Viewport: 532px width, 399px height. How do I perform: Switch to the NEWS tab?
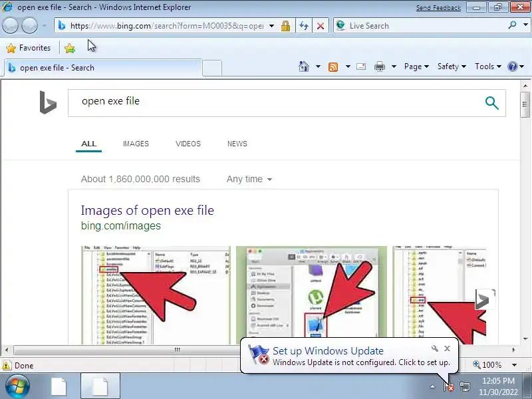click(237, 144)
